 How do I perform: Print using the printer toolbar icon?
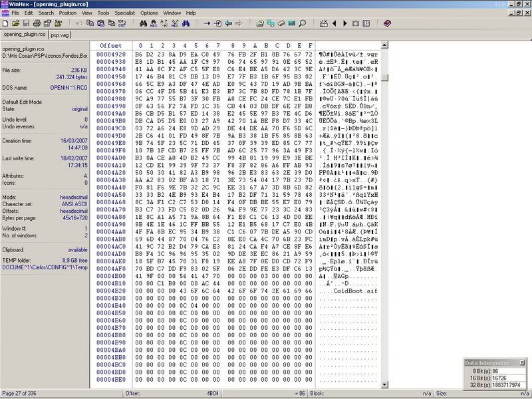[x=37, y=23]
